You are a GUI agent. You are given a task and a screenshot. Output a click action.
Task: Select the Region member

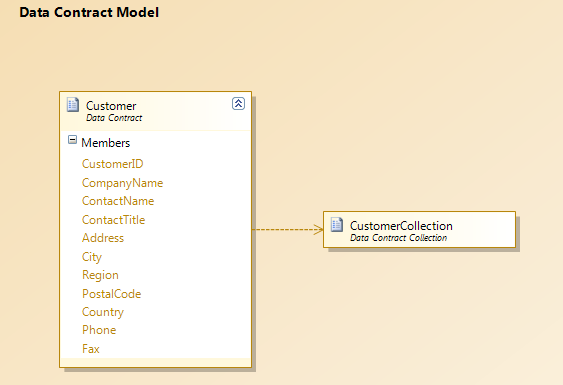coord(100,275)
